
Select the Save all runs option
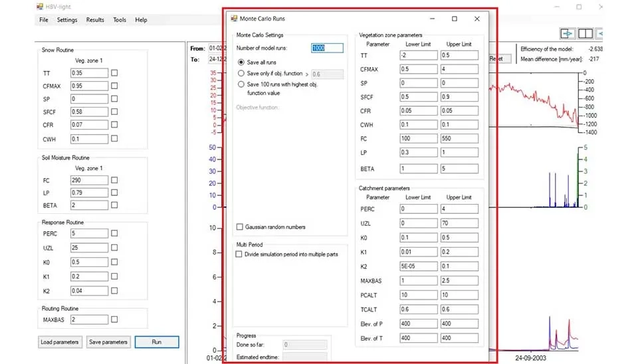(x=241, y=62)
